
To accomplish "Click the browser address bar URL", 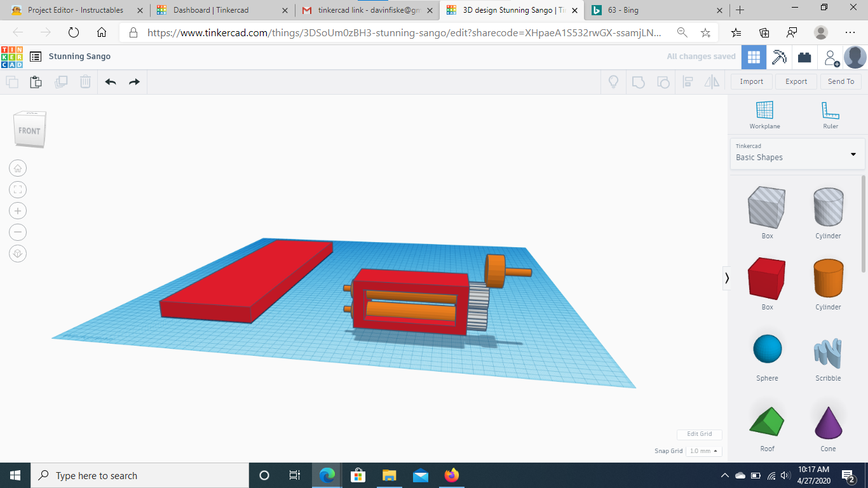I will point(403,32).
